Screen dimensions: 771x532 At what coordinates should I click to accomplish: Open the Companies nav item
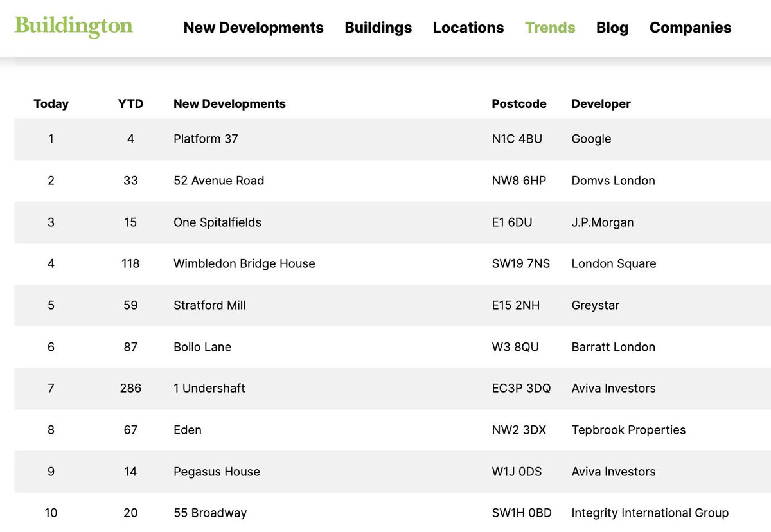click(x=691, y=28)
